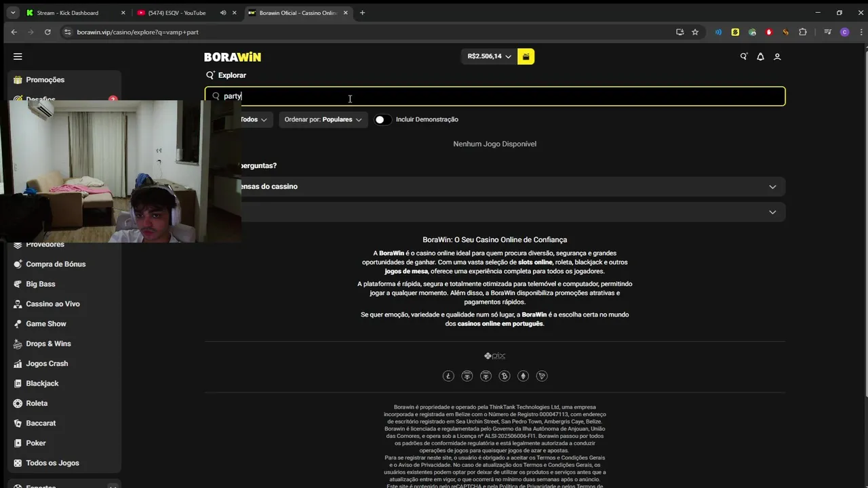Click the red hand blocker extension icon
Screen dimensions: 868x488
coord(769,32)
